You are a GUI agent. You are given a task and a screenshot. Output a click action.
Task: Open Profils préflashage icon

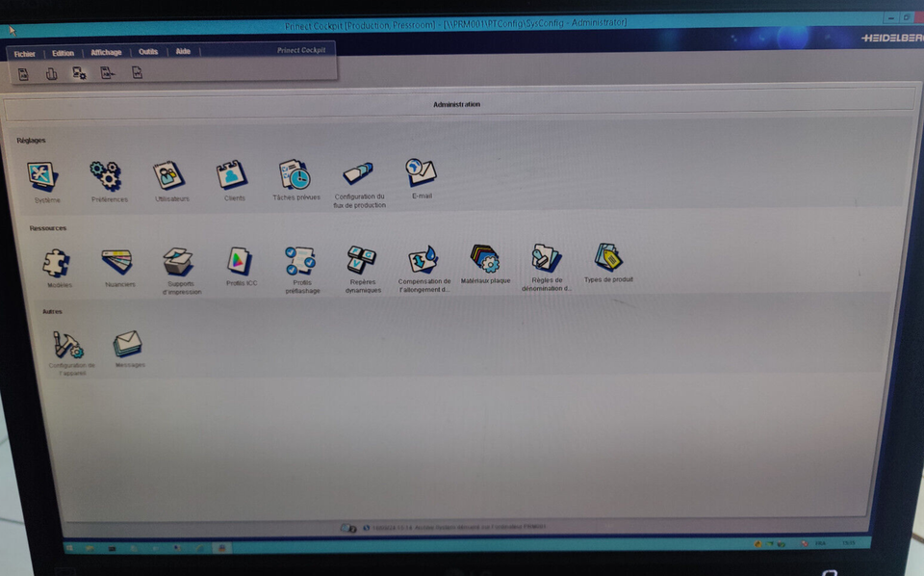pyautogui.click(x=300, y=261)
